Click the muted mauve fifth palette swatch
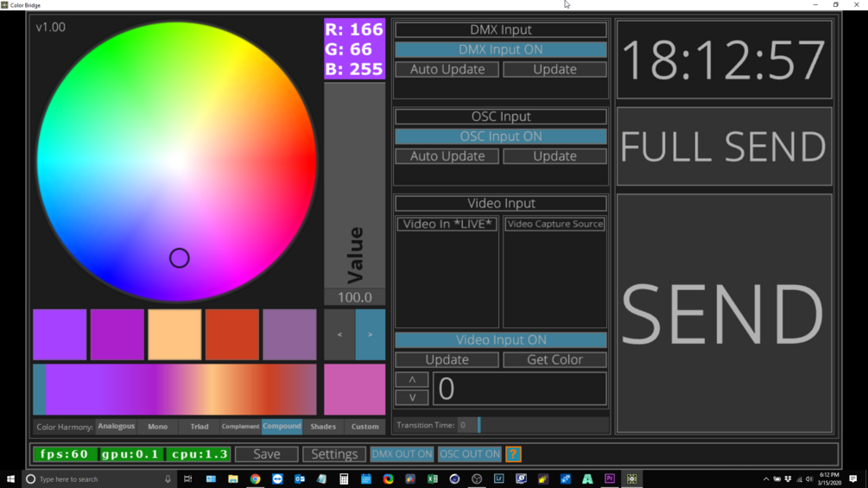Screen dimensions: 868x488 (290, 334)
